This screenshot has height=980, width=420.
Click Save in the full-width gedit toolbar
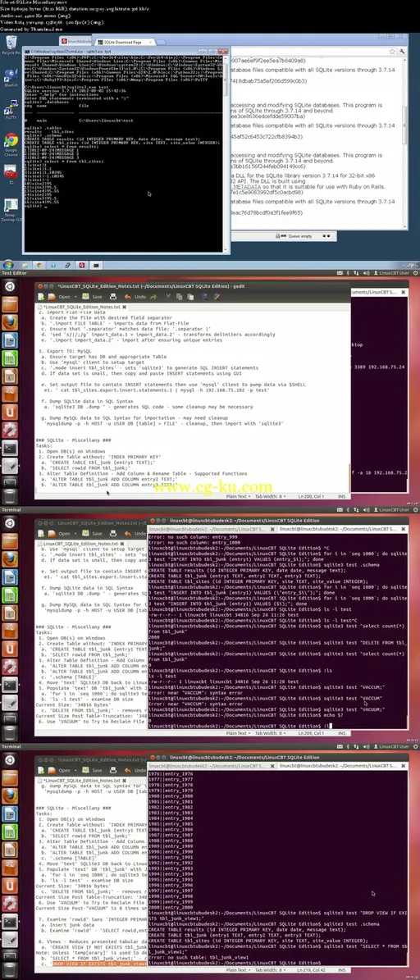tap(93, 297)
